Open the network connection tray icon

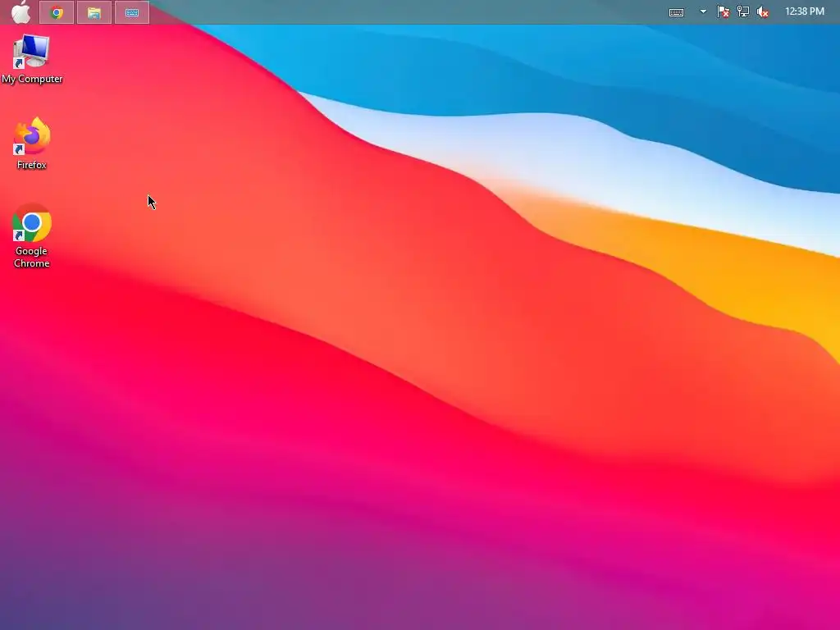(743, 11)
